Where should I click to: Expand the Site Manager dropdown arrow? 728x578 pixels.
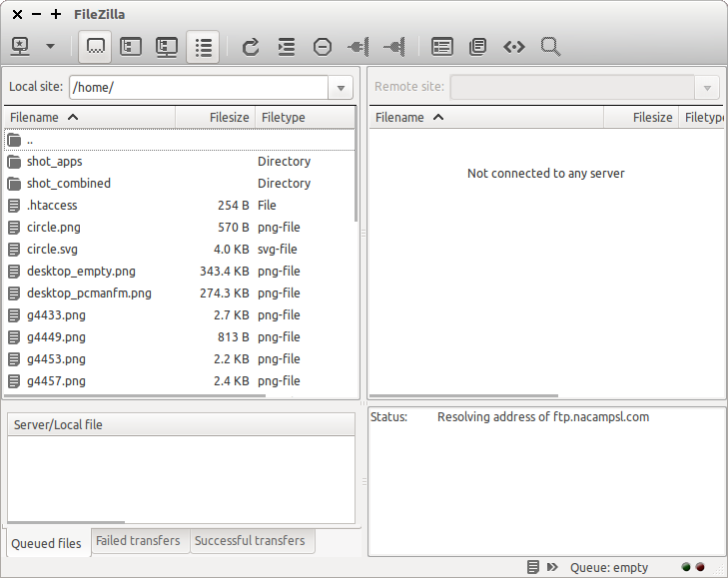click(51, 47)
